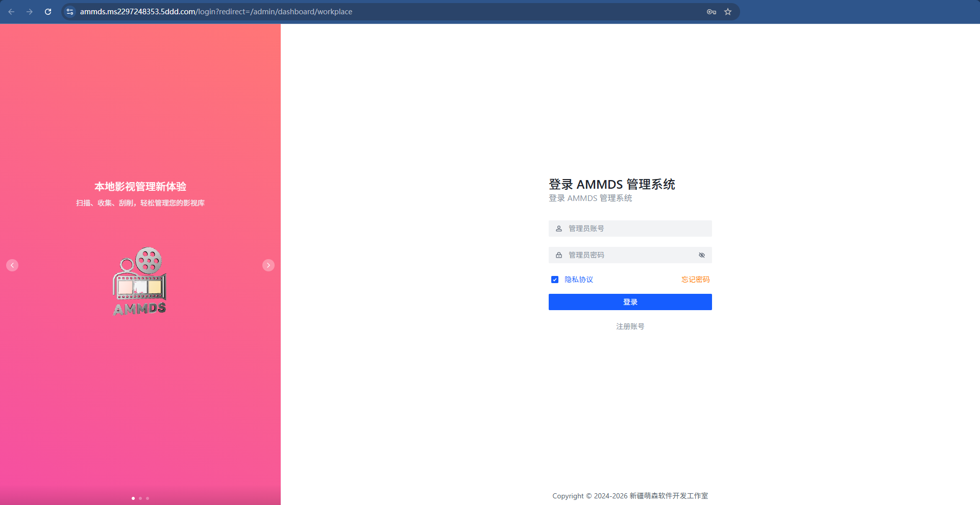Click the 管理员密码 input field
Screen dimensions: 980x505
click(630, 255)
